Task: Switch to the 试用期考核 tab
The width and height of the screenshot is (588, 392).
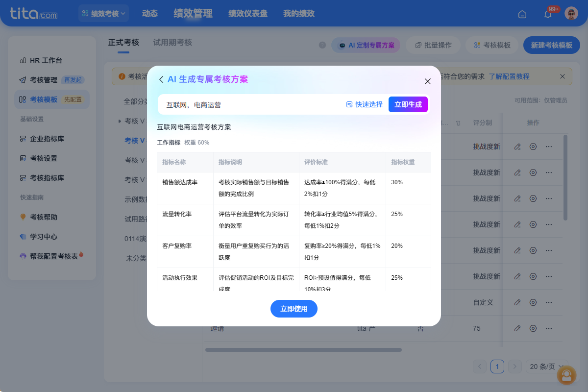Action: 172,43
